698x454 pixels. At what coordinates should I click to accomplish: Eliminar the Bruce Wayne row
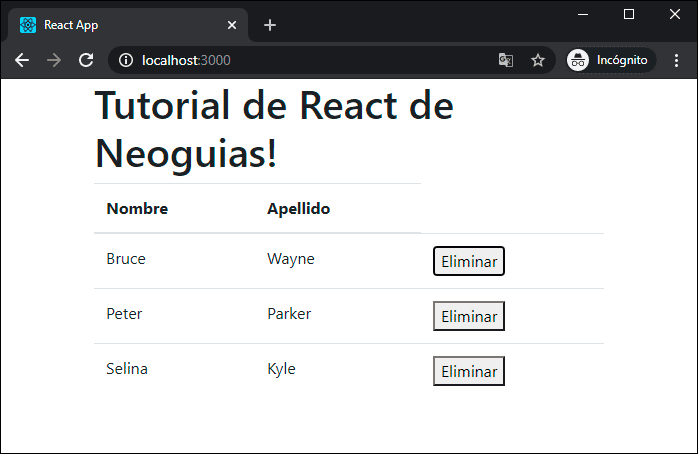coord(469,261)
